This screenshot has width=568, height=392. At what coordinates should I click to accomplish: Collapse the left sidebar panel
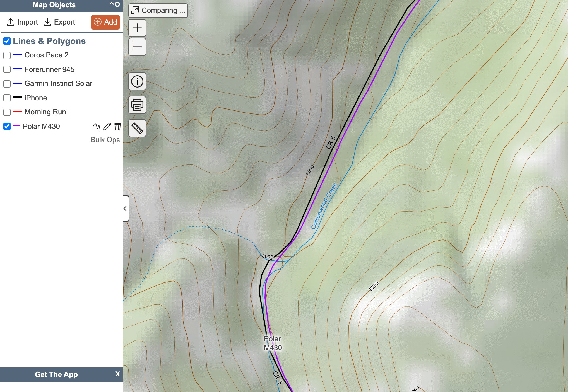125,209
